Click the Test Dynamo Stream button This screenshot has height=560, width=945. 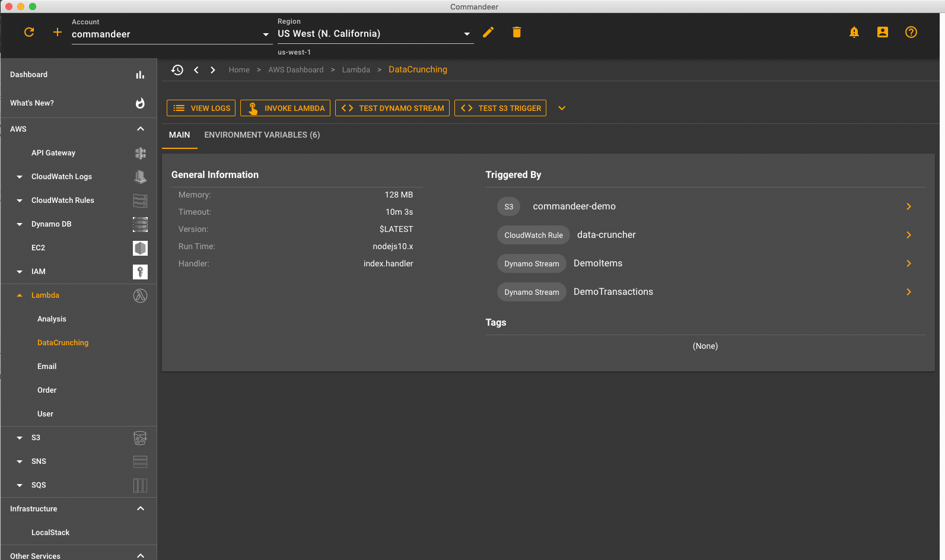[x=392, y=108]
